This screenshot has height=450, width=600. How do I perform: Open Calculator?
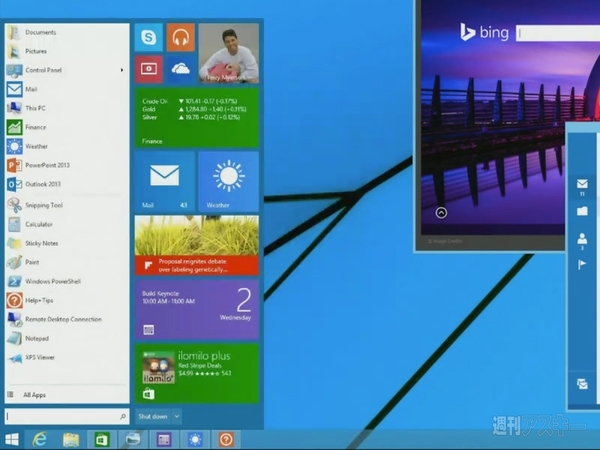(67, 224)
